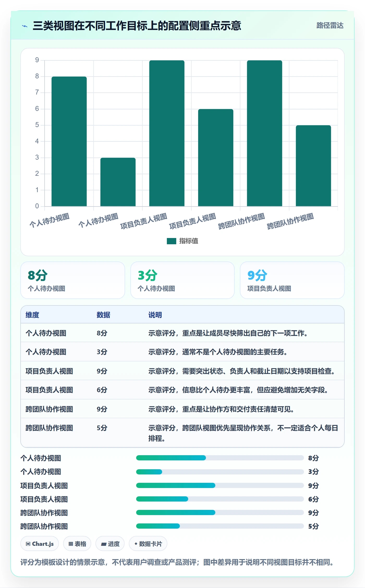The image size is (365, 588).
Task: Select the 数据卡片 chip
Action: pos(148,544)
